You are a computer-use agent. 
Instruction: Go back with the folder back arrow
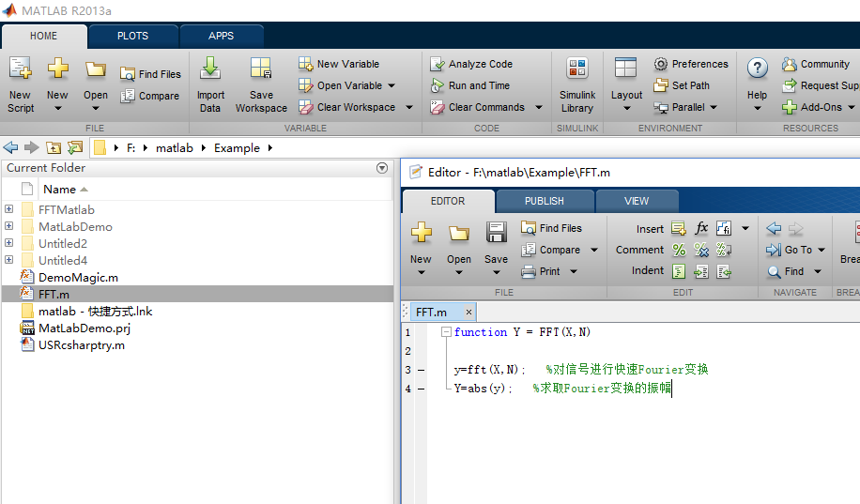tap(10, 147)
